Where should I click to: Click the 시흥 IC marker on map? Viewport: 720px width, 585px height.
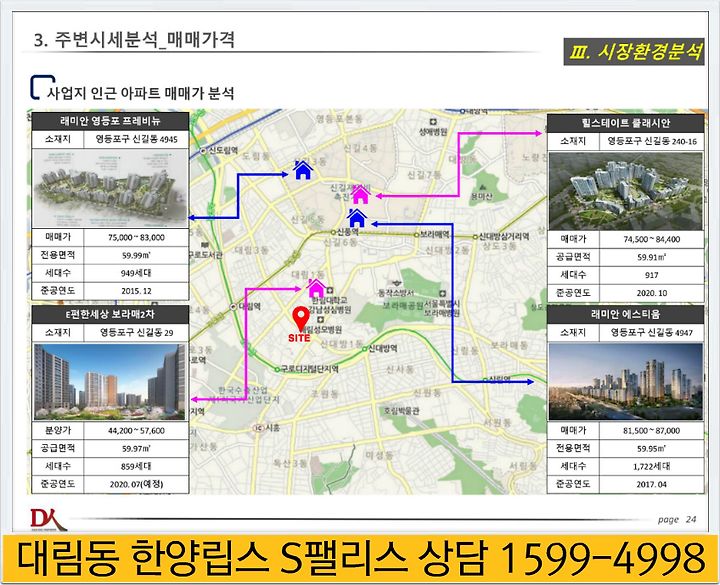pyautogui.click(x=260, y=428)
